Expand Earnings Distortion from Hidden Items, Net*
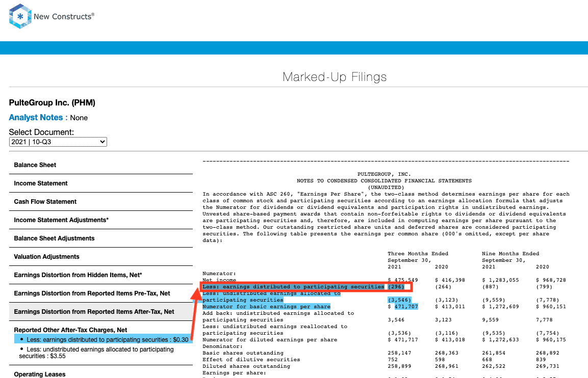 pyautogui.click(x=101, y=275)
